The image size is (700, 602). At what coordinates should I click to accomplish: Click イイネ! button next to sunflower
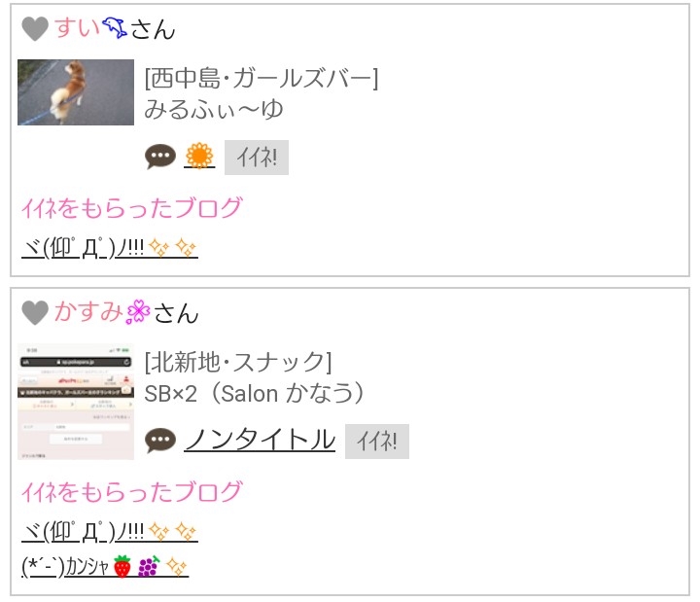coord(257,158)
